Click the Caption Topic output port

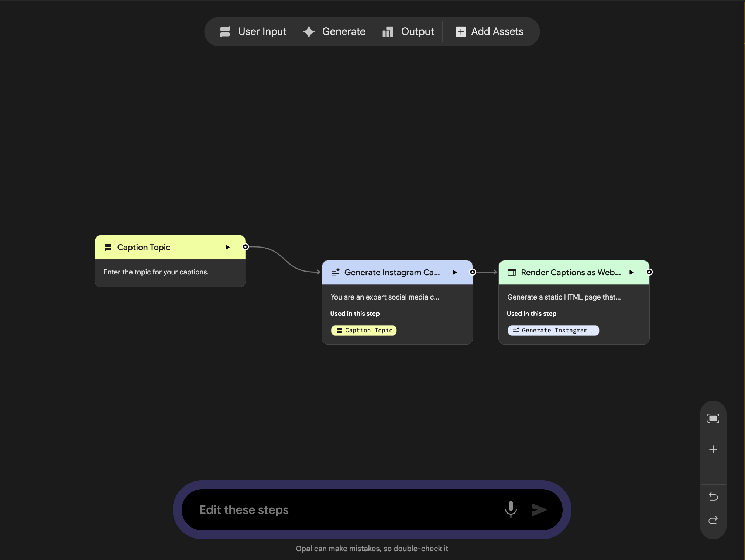(246, 247)
